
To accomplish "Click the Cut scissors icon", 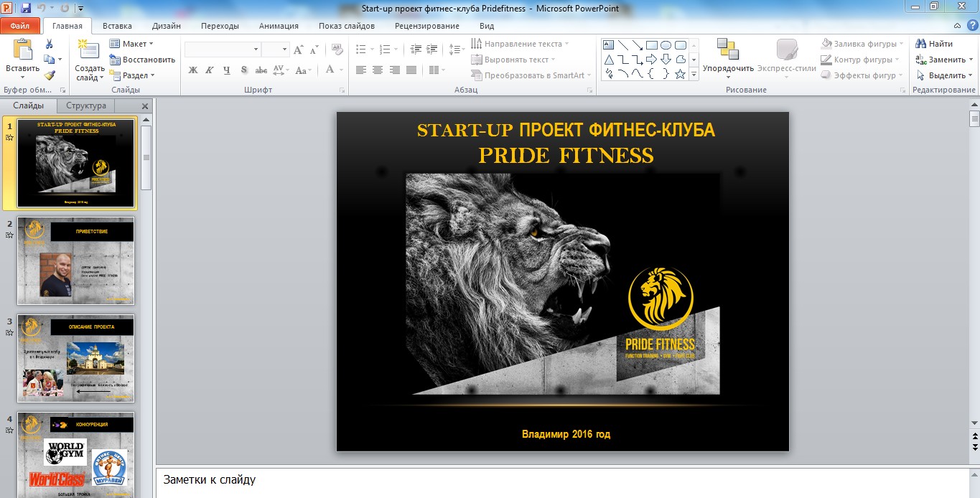I will pyautogui.click(x=50, y=44).
